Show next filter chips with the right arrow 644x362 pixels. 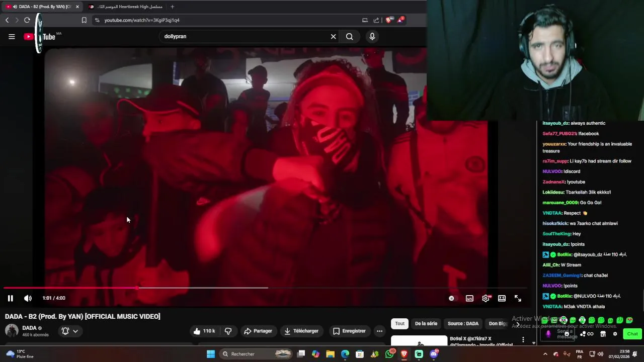[x=518, y=324]
